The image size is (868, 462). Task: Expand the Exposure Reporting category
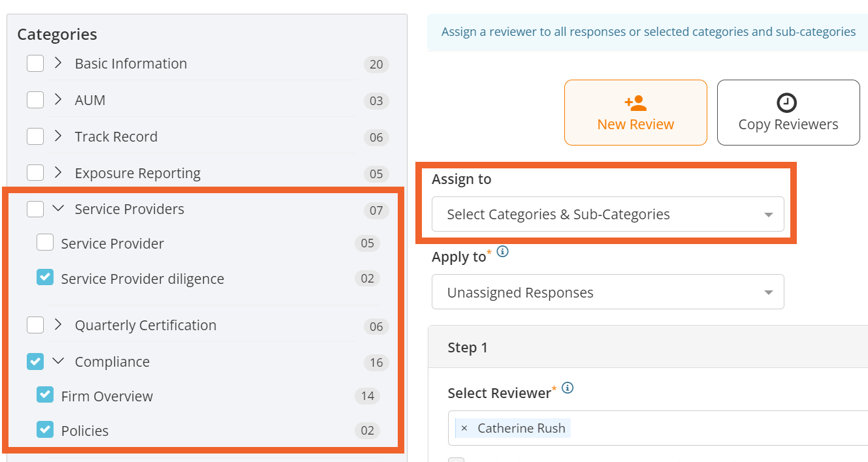click(58, 173)
